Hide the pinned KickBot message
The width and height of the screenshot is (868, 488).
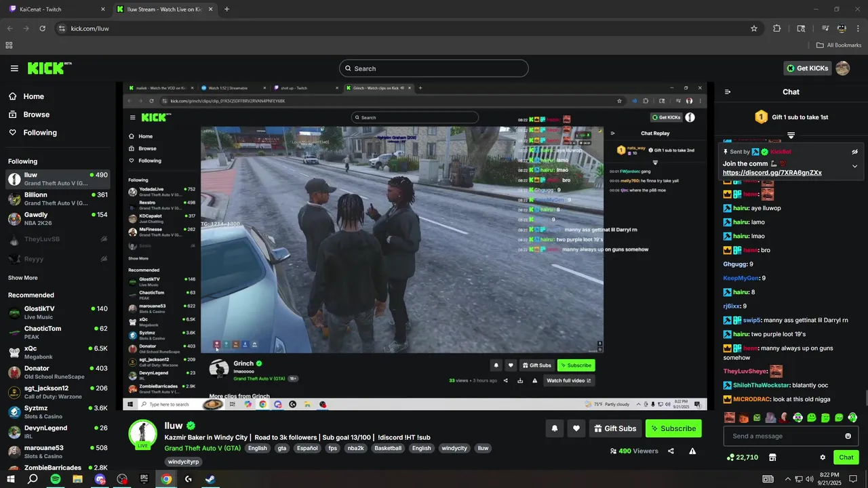pyautogui.click(x=854, y=152)
